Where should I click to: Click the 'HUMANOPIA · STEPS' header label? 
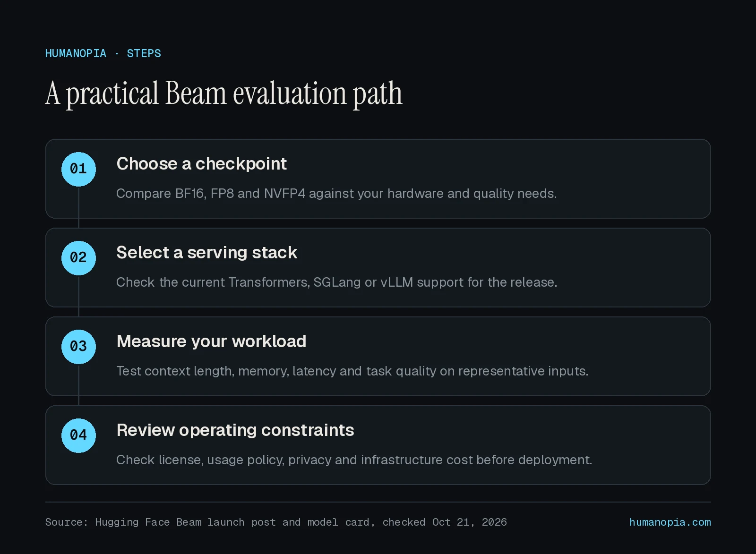pyautogui.click(x=103, y=53)
